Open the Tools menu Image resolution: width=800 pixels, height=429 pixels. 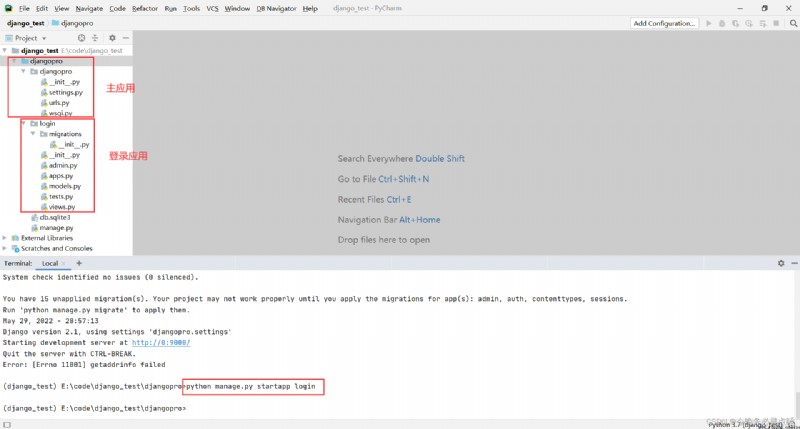(x=191, y=9)
